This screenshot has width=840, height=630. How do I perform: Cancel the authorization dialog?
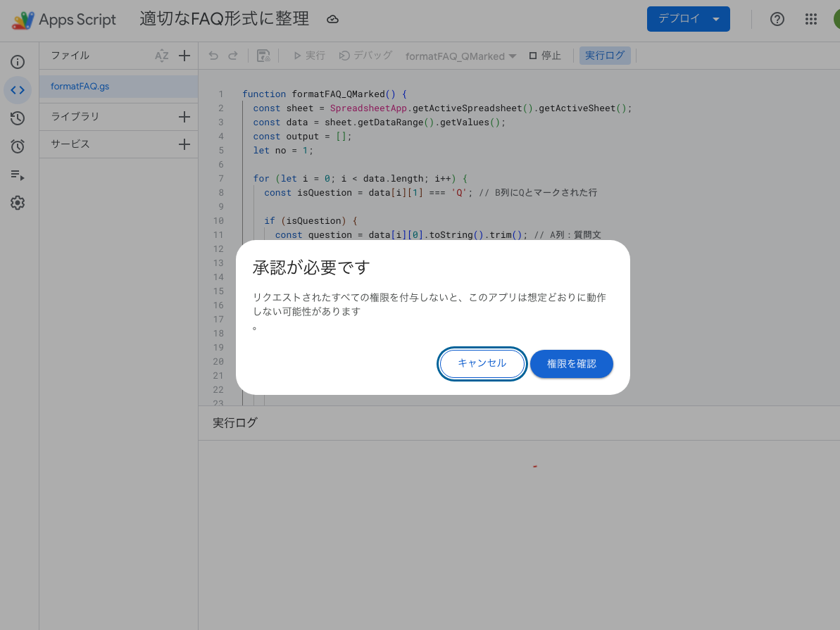pos(482,363)
